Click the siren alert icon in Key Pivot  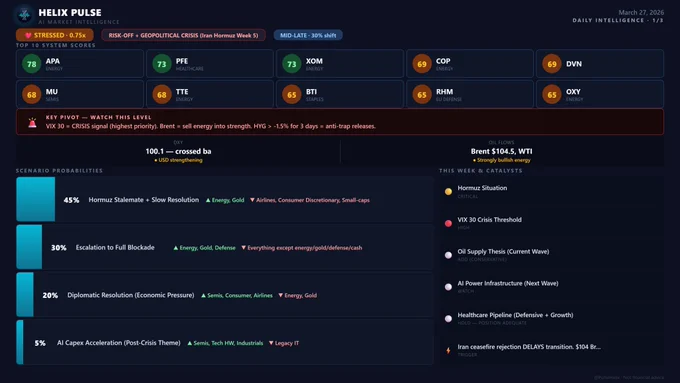click(33, 123)
